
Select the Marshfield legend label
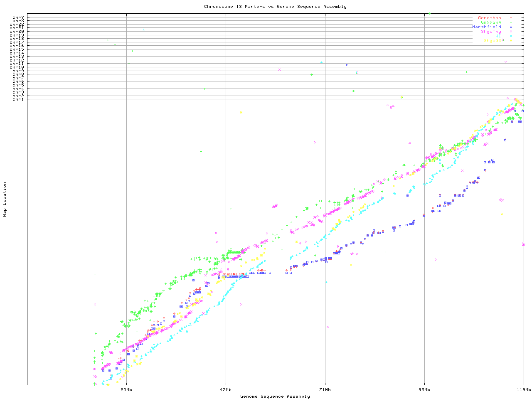click(x=486, y=27)
